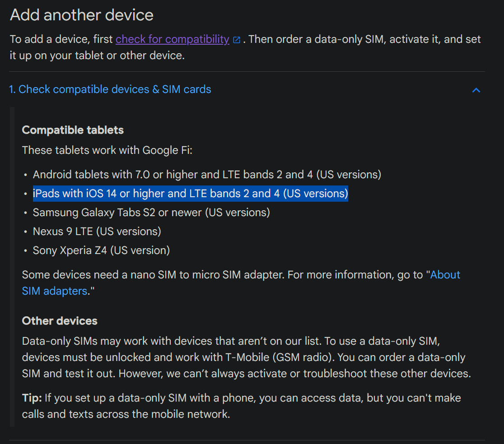This screenshot has height=444, width=504.
Task: Click the Add another device page title
Action: [x=82, y=15]
